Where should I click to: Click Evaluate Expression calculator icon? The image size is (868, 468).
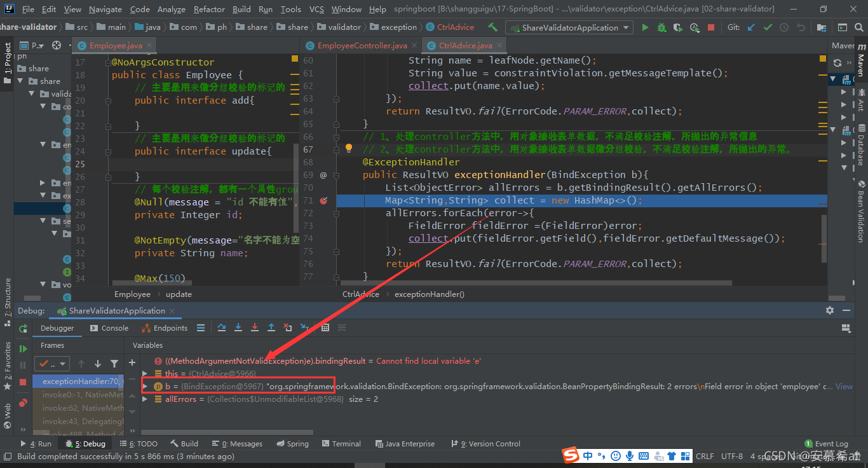[325, 328]
